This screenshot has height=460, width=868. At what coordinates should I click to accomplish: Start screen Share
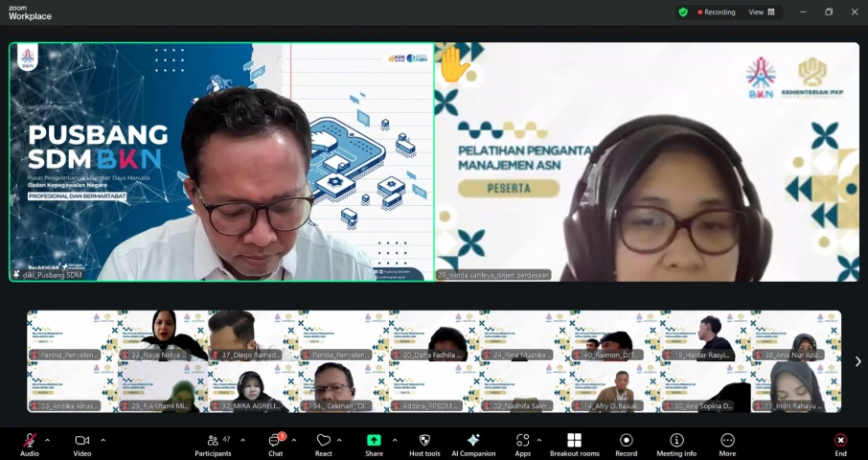374,441
